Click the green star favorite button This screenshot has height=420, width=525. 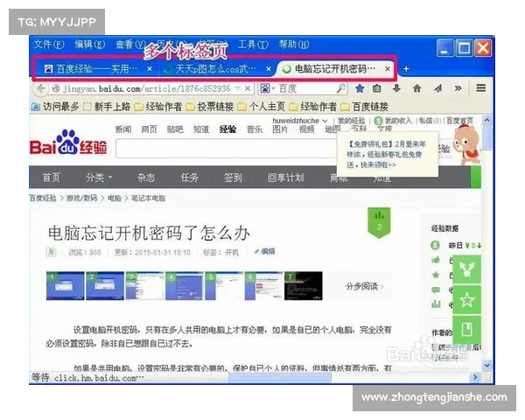[466, 300]
